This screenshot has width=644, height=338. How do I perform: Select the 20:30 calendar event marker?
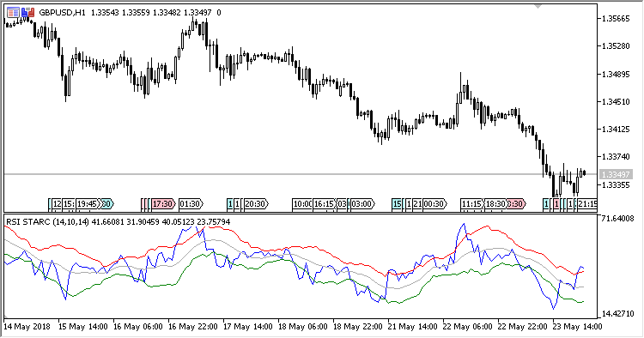[x=256, y=204]
